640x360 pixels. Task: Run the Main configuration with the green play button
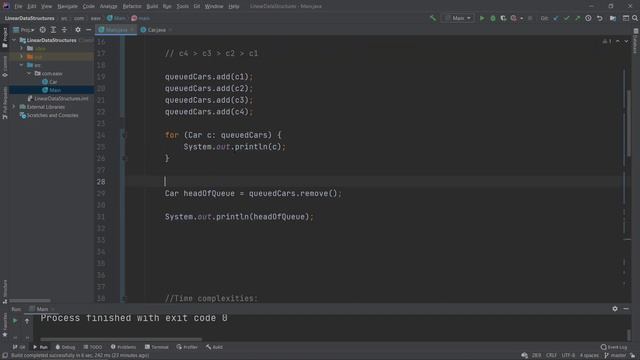pos(482,18)
